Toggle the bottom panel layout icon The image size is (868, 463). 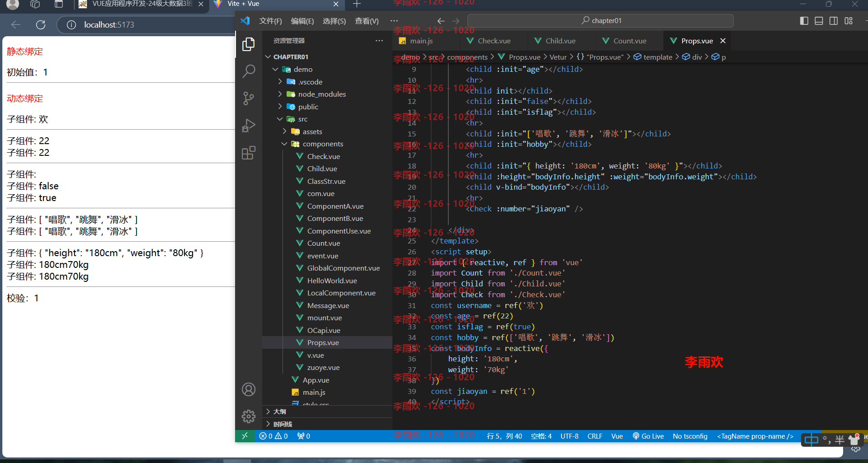[819, 21]
